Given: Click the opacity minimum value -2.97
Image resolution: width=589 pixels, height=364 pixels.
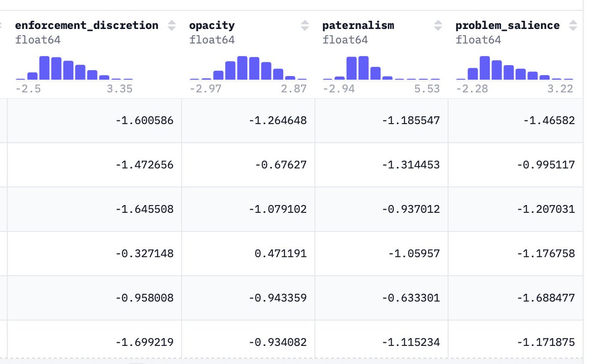Looking at the screenshot, I should point(206,89).
